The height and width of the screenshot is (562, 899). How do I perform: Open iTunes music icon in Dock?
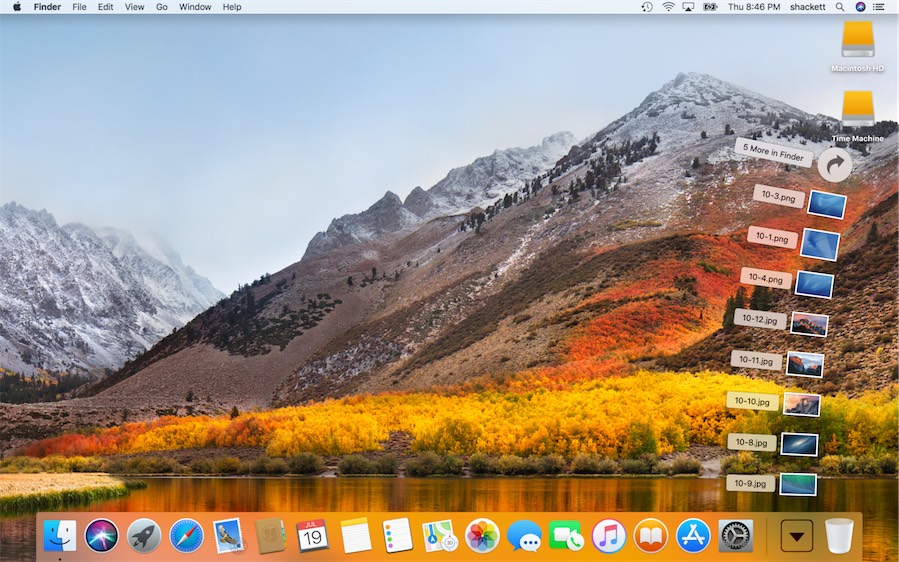608,536
